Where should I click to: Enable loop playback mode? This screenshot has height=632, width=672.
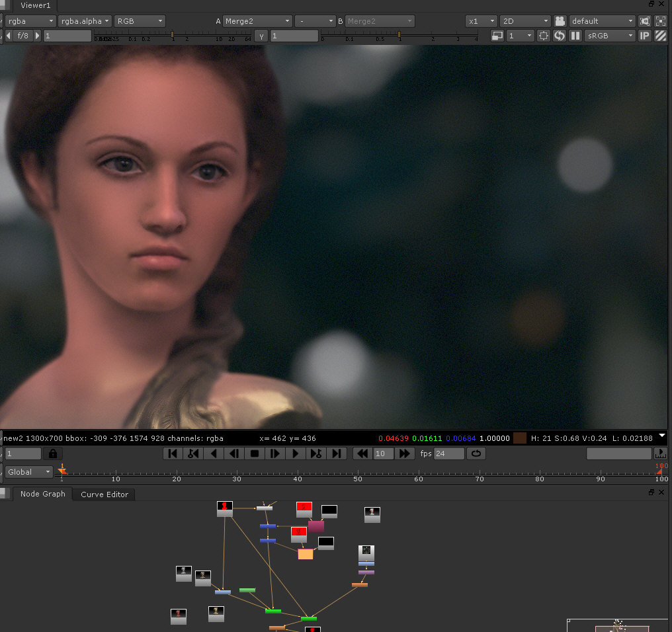click(476, 454)
